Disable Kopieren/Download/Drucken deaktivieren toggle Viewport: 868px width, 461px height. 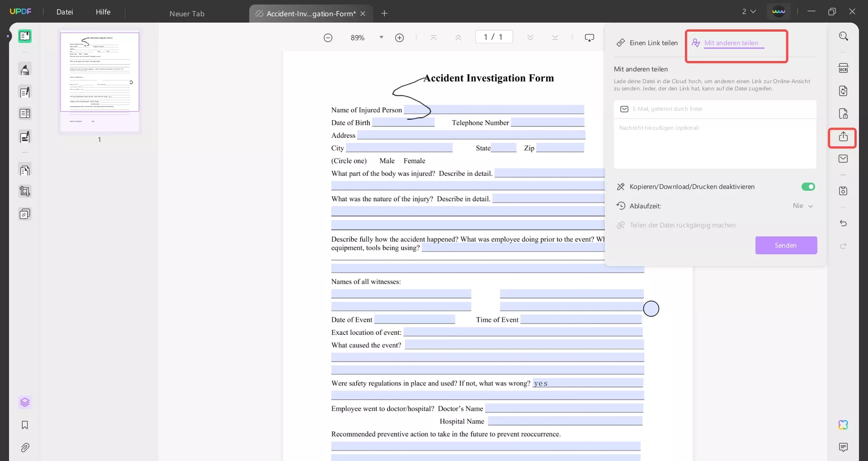click(808, 187)
